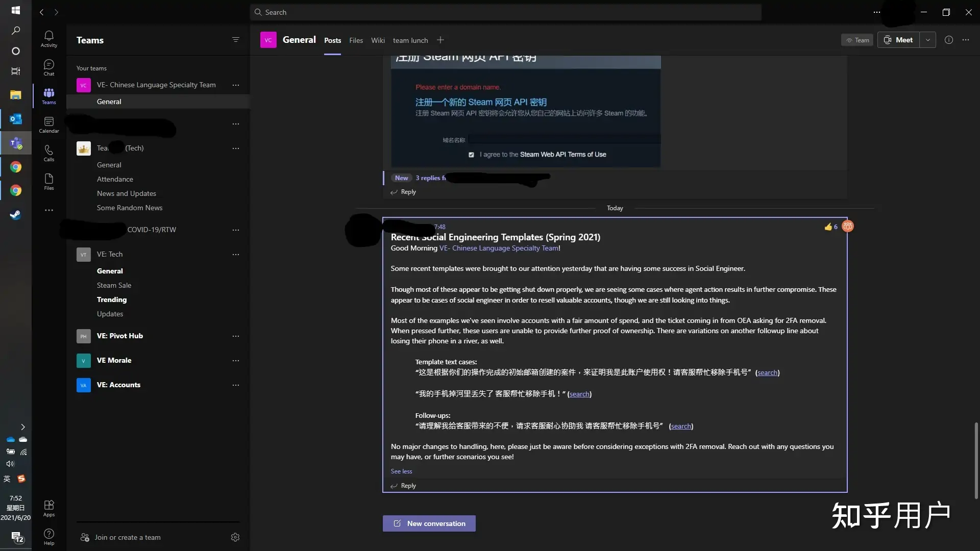Open the VE: Pivot Hub team

tap(120, 336)
